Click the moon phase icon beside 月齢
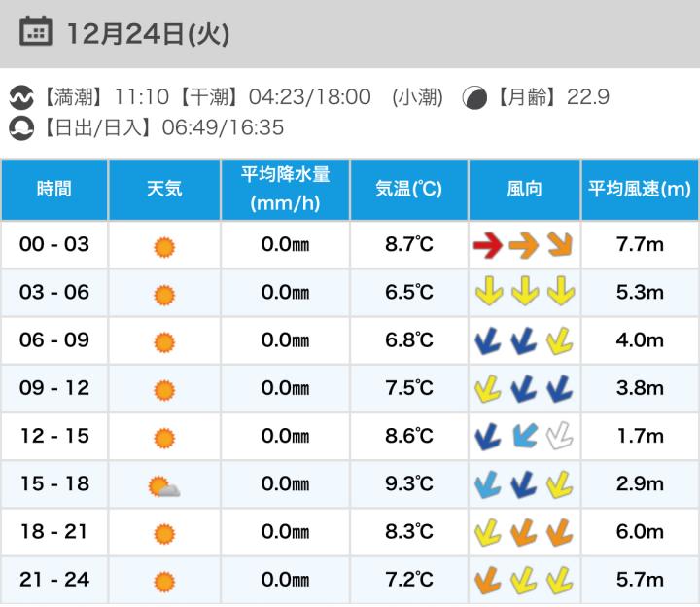 tap(474, 97)
